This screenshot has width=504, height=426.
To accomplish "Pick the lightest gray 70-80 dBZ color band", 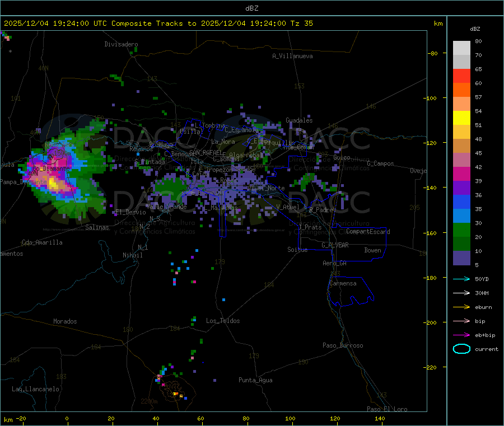I will click(x=461, y=48).
